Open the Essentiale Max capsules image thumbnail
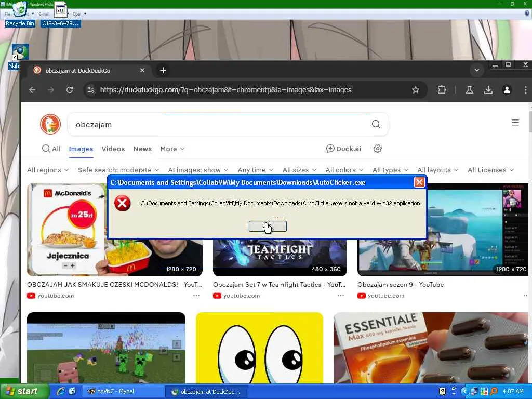Screen dimensions: 532x399 [x=431, y=348]
